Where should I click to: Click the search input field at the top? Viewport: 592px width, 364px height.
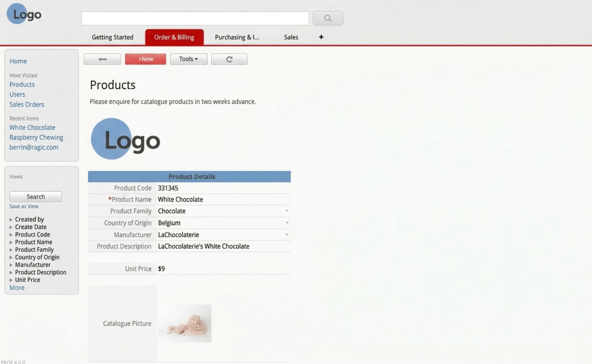click(194, 17)
